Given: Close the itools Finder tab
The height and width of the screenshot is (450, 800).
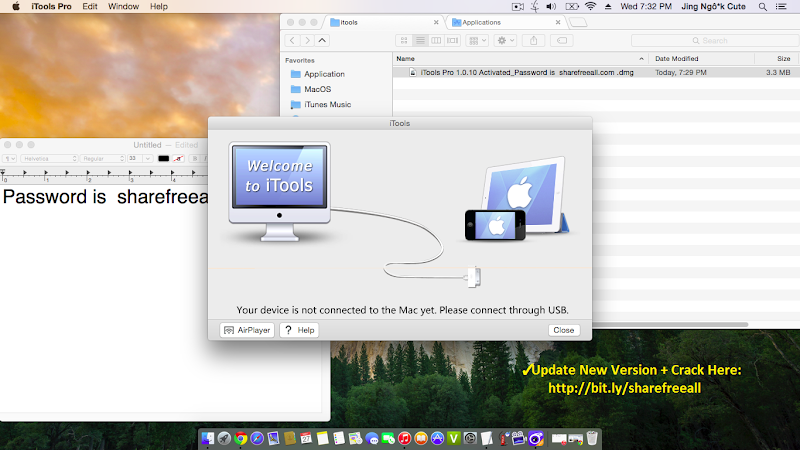Looking at the screenshot, I should click(436, 22).
